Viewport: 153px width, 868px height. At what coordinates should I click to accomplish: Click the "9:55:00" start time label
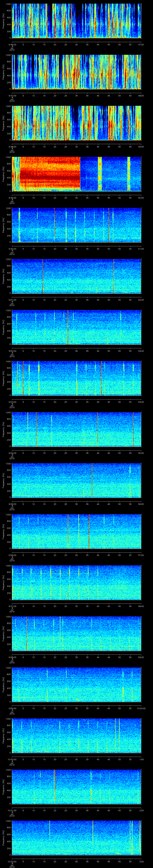(x=12, y=504)
